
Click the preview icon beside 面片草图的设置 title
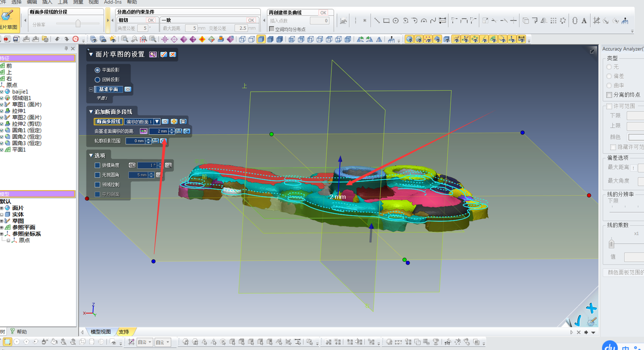click(x=153, y=54)
